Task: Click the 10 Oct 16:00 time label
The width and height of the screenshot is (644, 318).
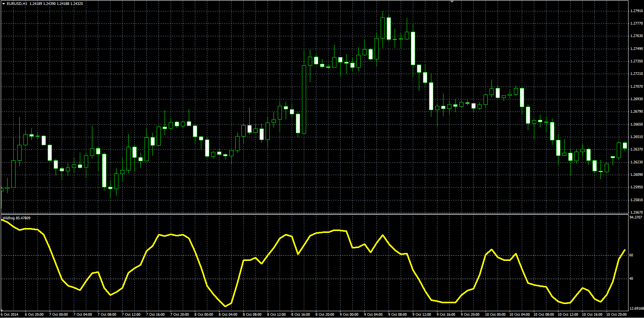Action: point(592,315)
